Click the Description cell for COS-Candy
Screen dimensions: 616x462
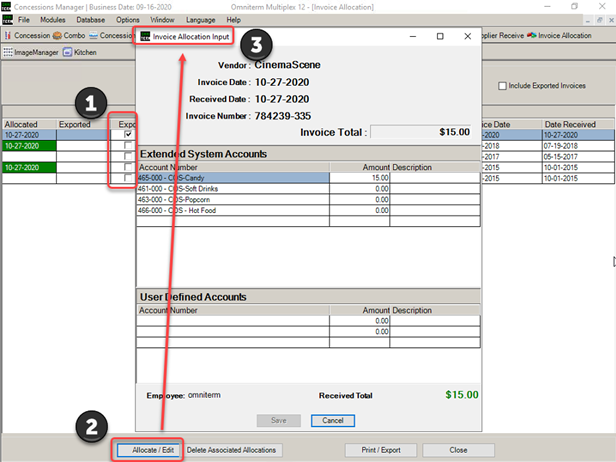(435, 178)
